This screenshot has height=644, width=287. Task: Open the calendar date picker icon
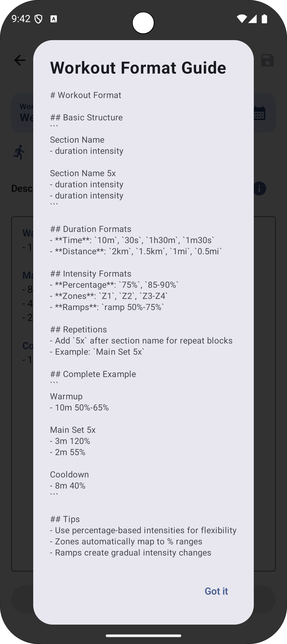point(260,113)
